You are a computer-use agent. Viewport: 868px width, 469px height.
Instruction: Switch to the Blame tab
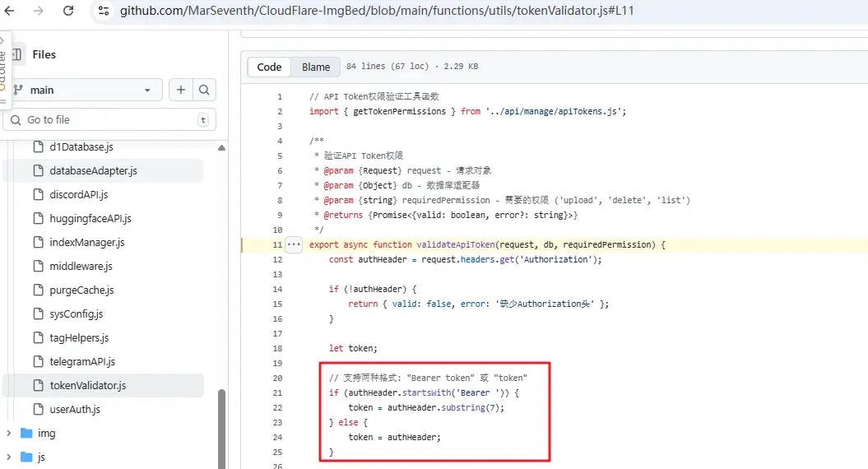[315, 67]
